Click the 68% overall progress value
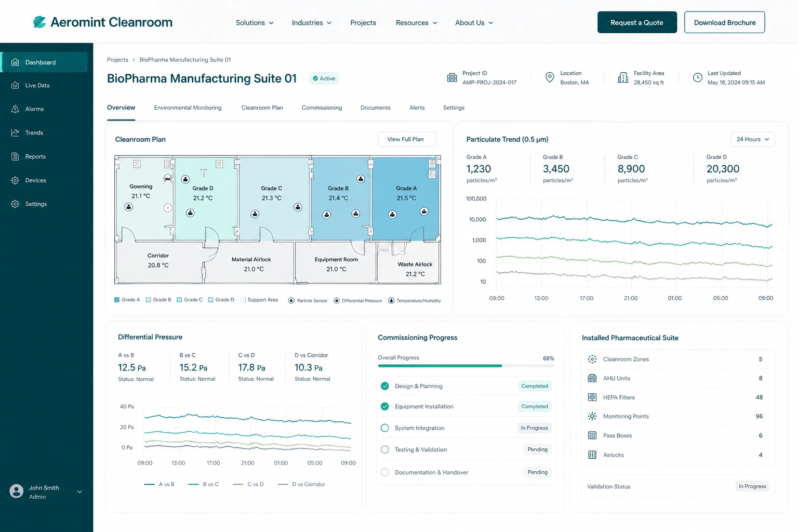Viewport: 798px width, 532px height. pos(549,358)
